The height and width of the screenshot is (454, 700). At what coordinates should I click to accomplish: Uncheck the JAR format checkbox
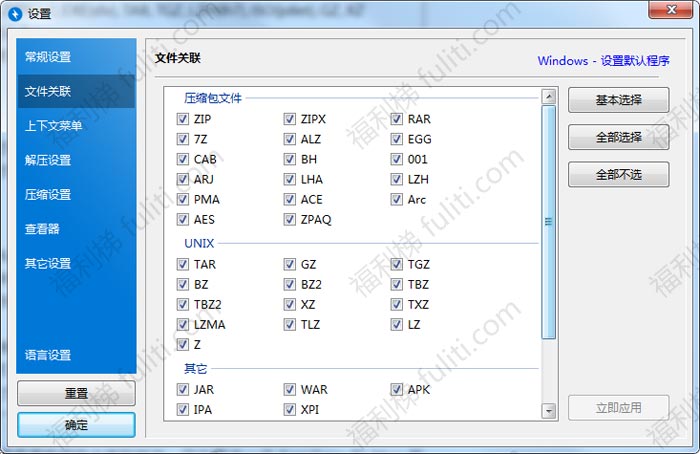182,390
